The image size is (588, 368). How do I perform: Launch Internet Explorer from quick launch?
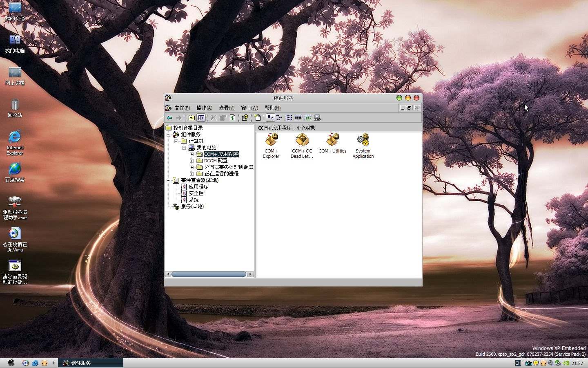point(35,363)
